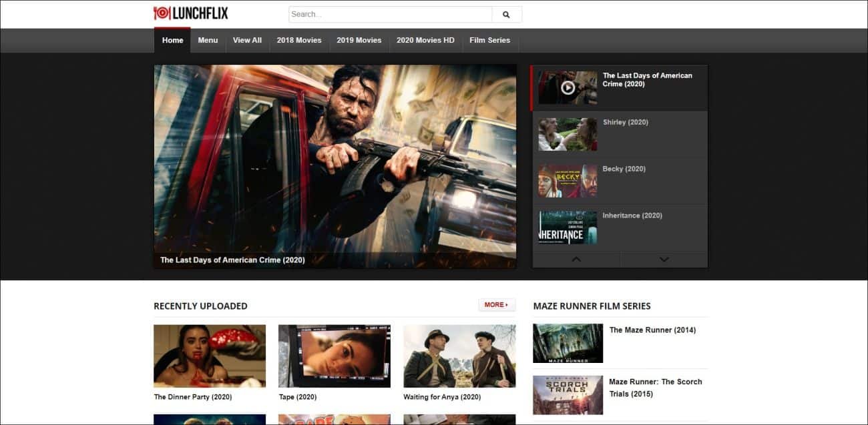Click Recently Uploaded heading
Viewport: 868px width, 425px height.
pyautogui.click(x=200, y=306)
